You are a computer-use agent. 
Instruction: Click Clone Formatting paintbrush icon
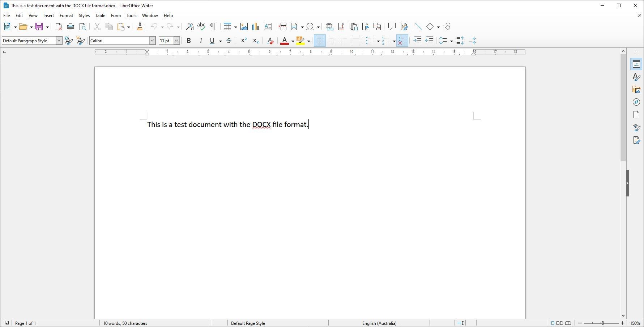point(140,26)
